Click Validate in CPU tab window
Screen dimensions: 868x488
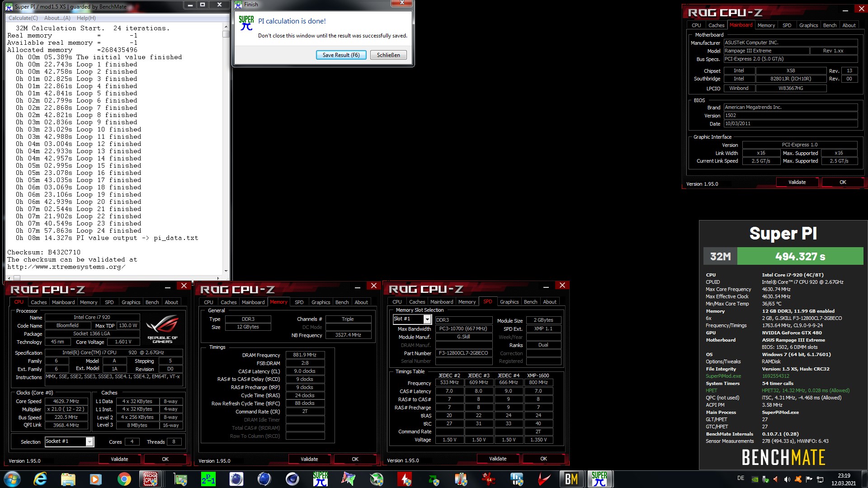119,459
